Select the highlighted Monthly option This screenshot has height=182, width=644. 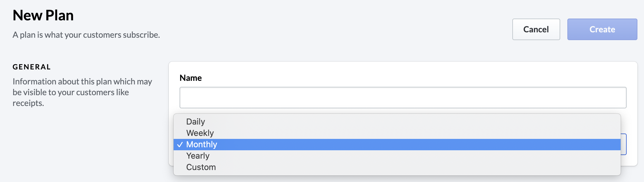coord(202,144)
